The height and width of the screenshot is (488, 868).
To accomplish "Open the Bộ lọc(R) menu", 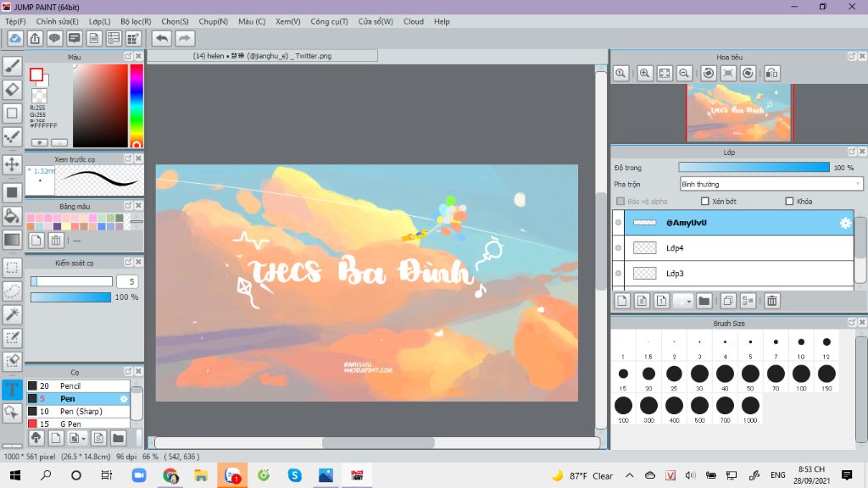I will (x=136, y=21).
